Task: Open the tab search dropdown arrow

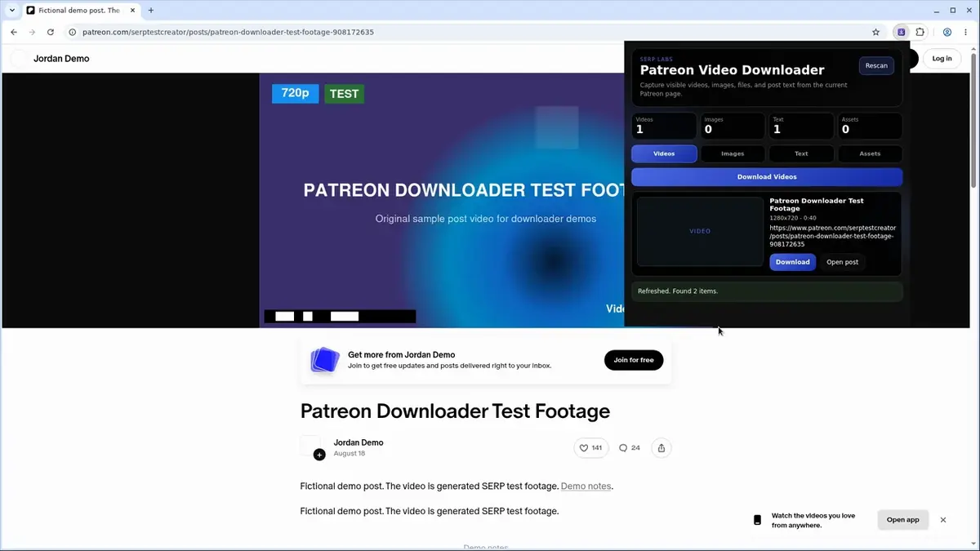Action: [12, 11]
